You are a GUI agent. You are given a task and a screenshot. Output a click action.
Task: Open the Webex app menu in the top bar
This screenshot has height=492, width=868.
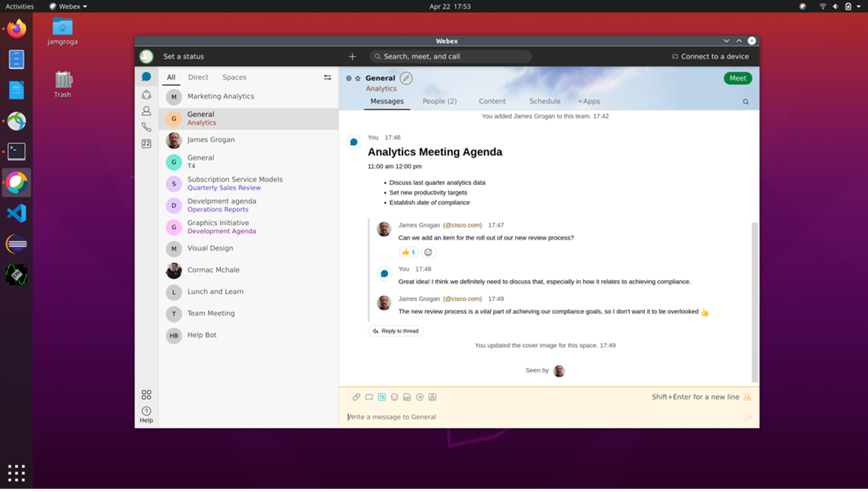[x=68, y=7]
